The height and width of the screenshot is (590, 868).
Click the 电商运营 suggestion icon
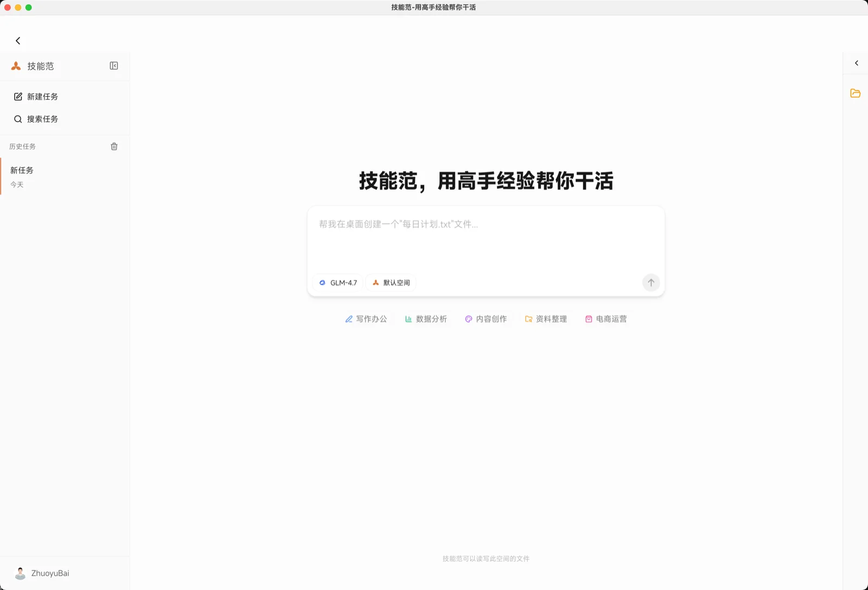(x=589, y=319)
